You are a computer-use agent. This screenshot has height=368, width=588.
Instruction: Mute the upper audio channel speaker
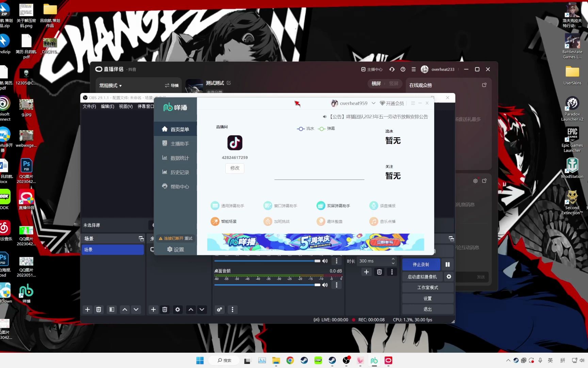click(325, 261)
